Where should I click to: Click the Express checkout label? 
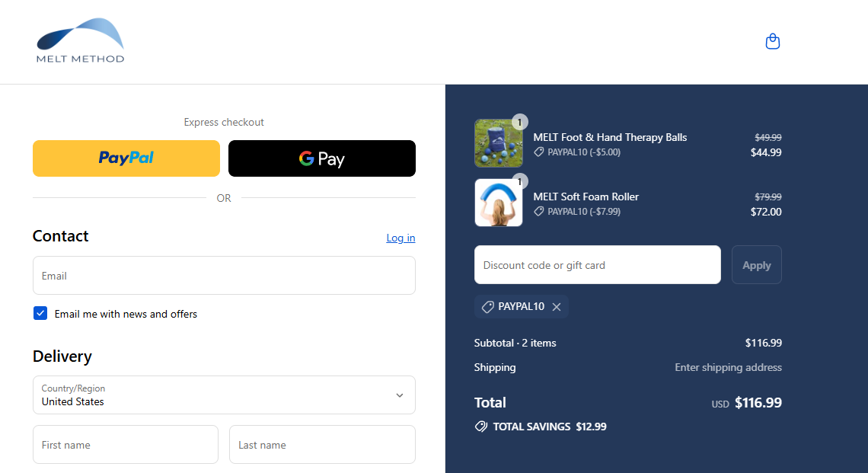coord(224,122)
